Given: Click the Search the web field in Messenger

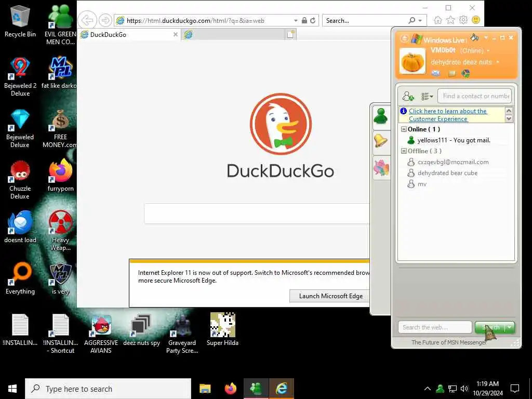Looking at the screenshot, I should pyautogui.click(x=435, y=327).
